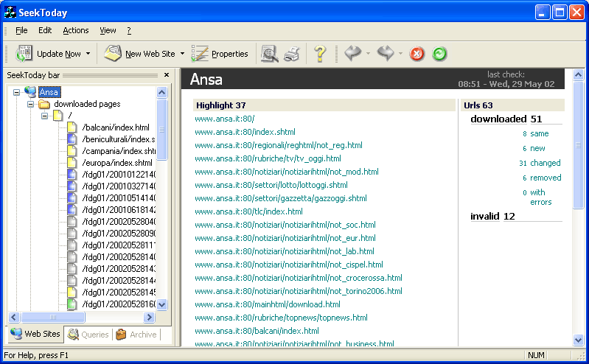This screenshot has width=589, height=364.
Task: Open the forward history dropdown arrow
Action: (400, 54)
